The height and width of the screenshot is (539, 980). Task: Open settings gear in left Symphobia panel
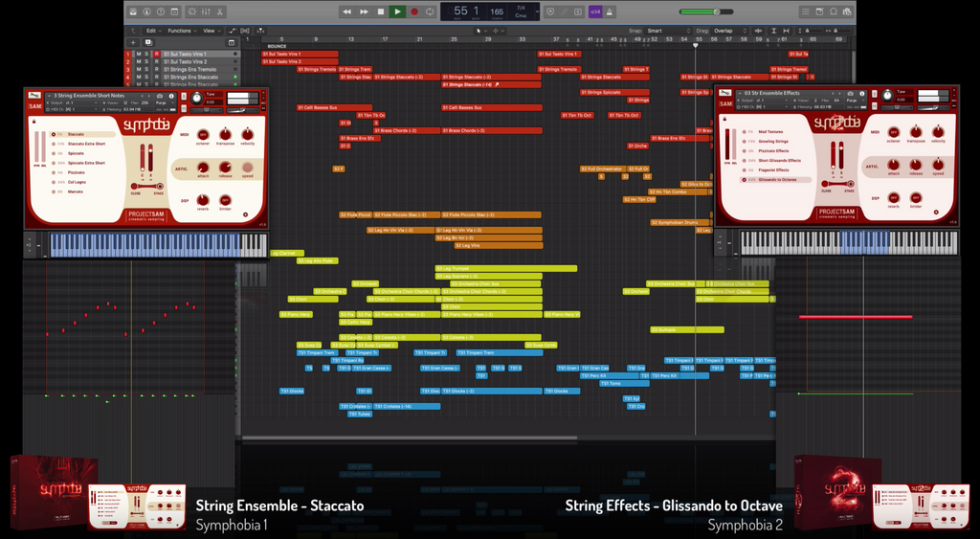244,215
